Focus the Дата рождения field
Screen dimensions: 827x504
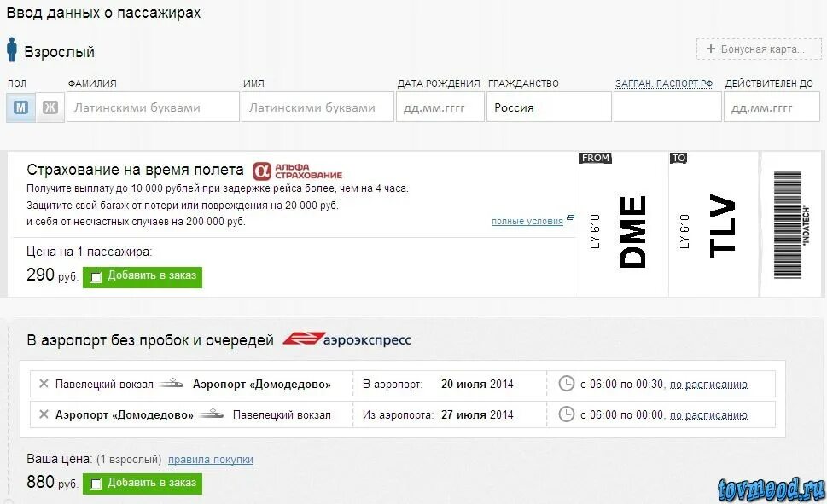440,107
